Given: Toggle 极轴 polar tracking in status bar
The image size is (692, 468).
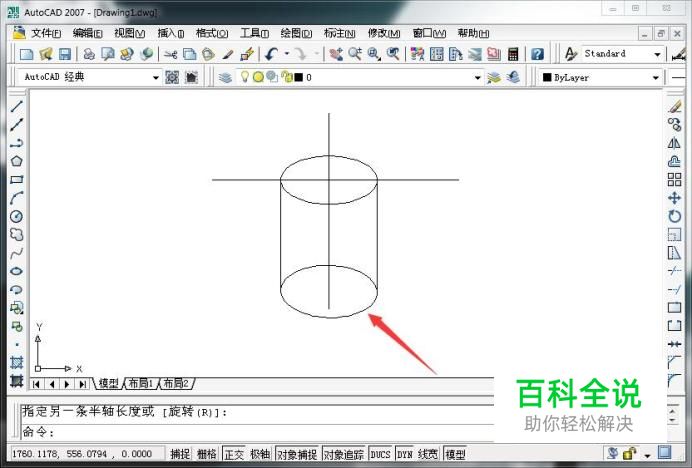Looking at the screenshot, I should point(260,454).
